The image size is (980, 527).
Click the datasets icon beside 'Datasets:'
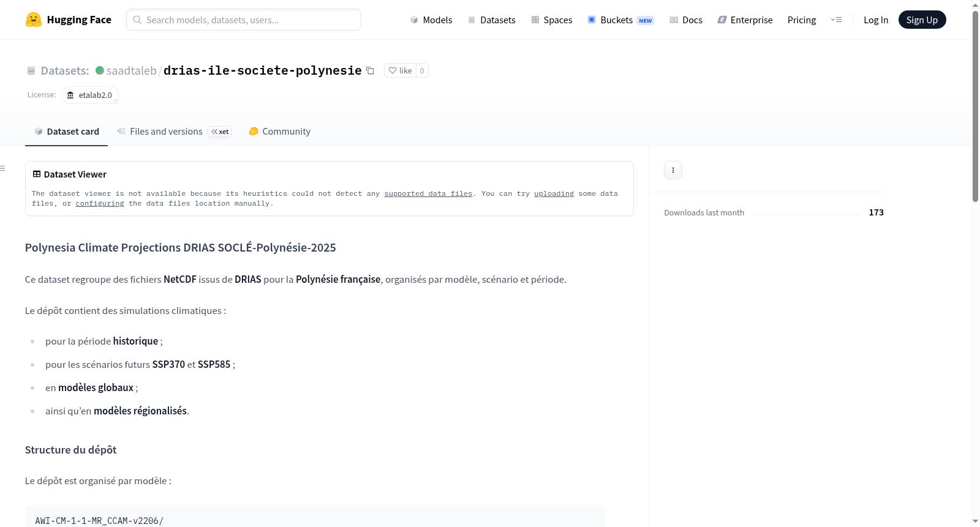tap(31, 71)
